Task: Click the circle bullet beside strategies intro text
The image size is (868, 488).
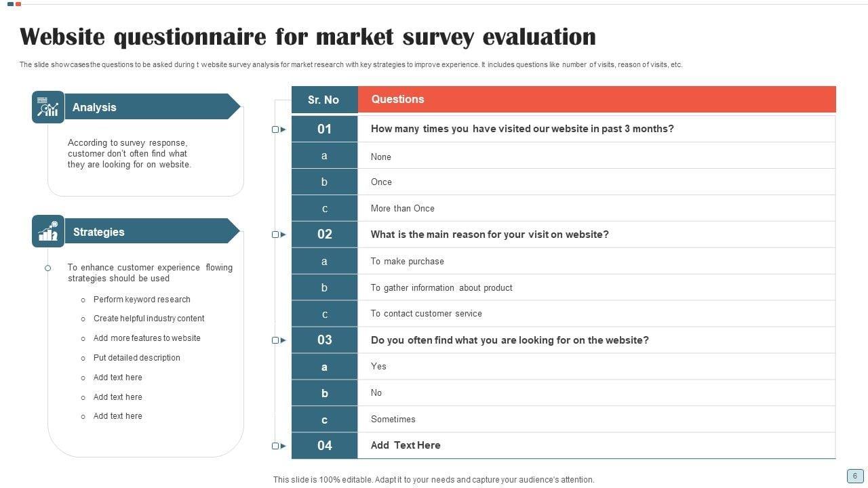Action: (x=48, y=268)
